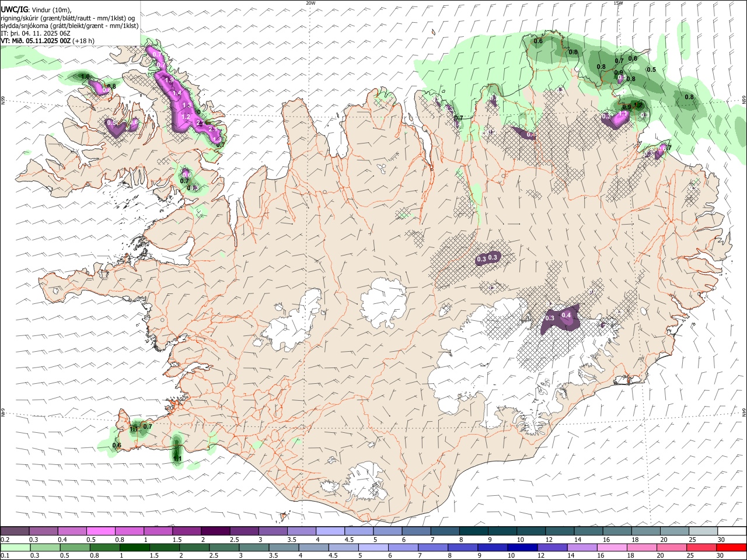Click the "1.4" value in the Westfjords snow band
747x560 pixels.
click(x=177, y=93)
